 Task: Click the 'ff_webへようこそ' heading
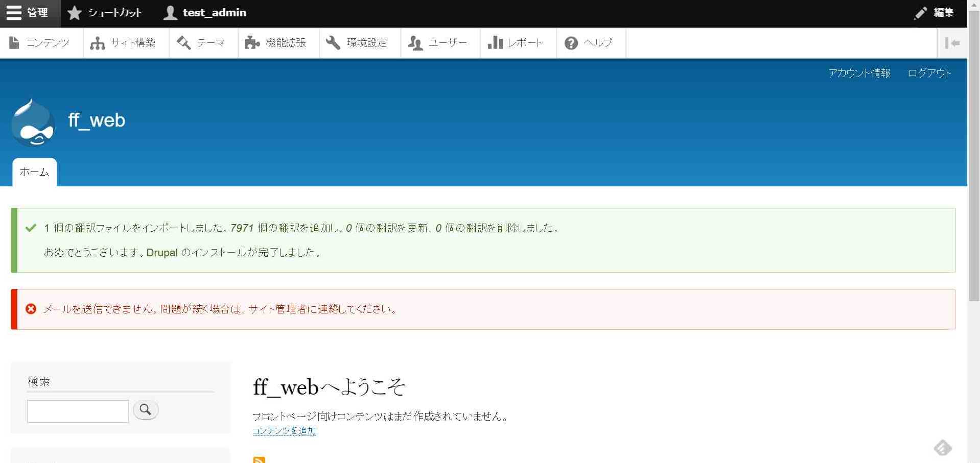click(x=329, y=387)
